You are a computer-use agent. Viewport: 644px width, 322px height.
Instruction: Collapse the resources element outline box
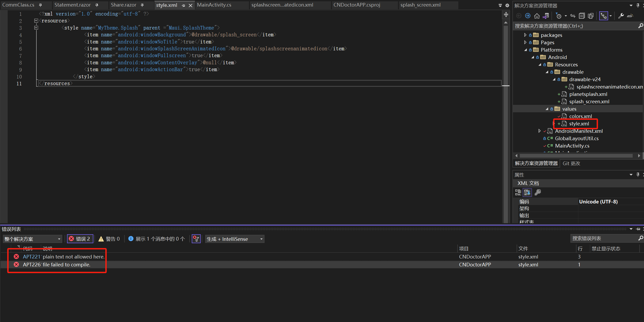pyautogui.click(x=36, y=21)
